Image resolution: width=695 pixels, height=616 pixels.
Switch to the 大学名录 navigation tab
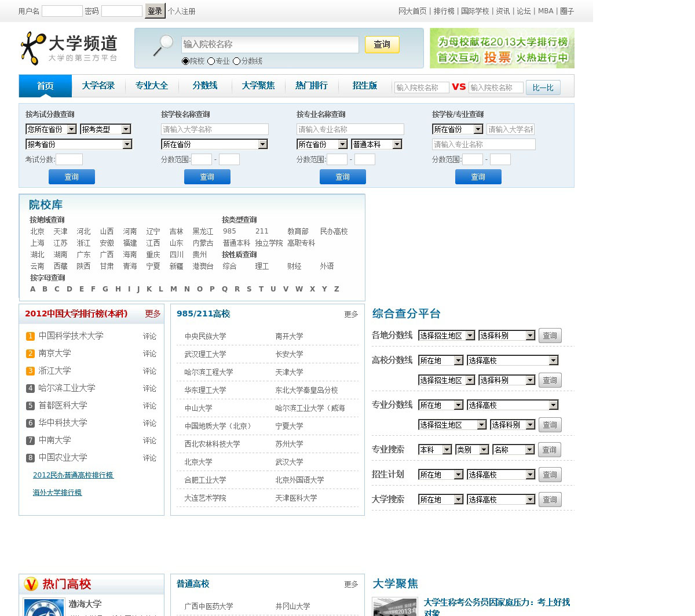[98, 86]
